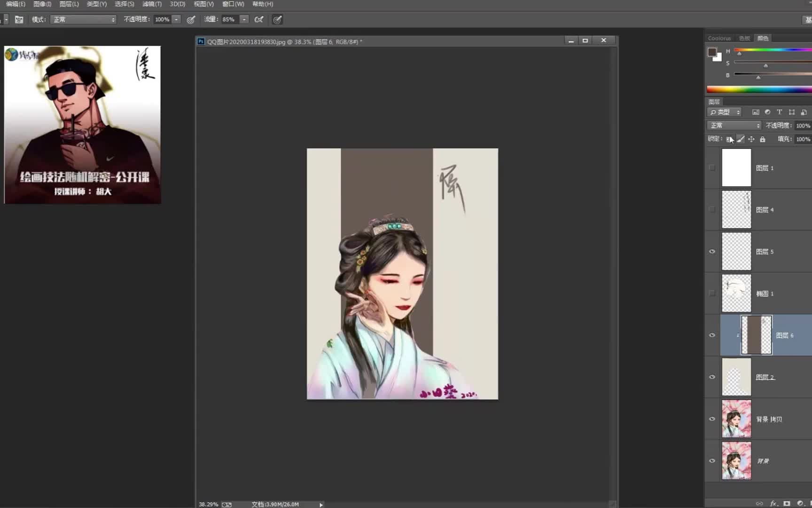Click the reference image of man
812x508 pixels.
pos(83,125)
